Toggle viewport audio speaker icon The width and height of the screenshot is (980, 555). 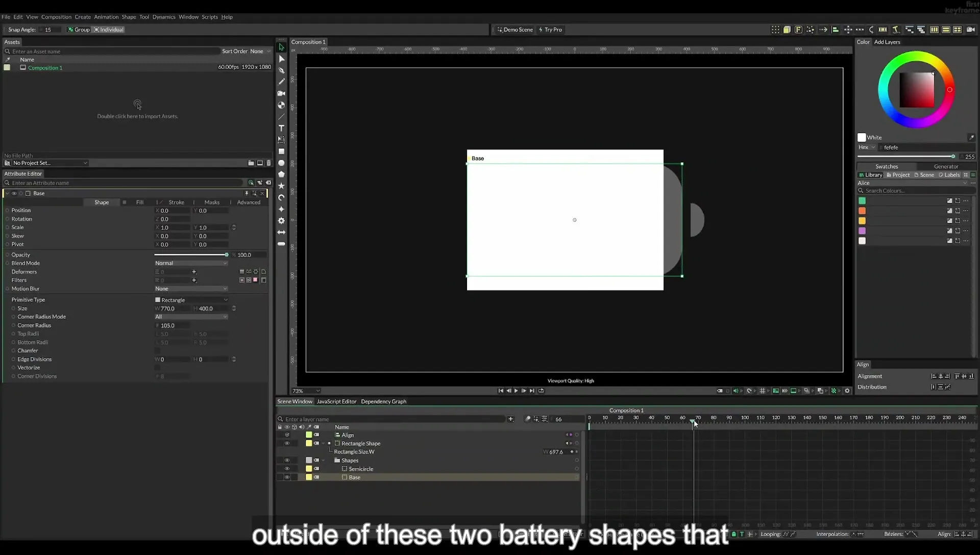tap(736, 391)
